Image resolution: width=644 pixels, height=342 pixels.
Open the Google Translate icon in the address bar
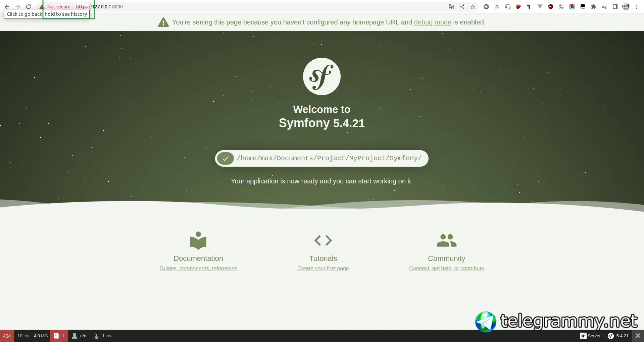(451, 7)
